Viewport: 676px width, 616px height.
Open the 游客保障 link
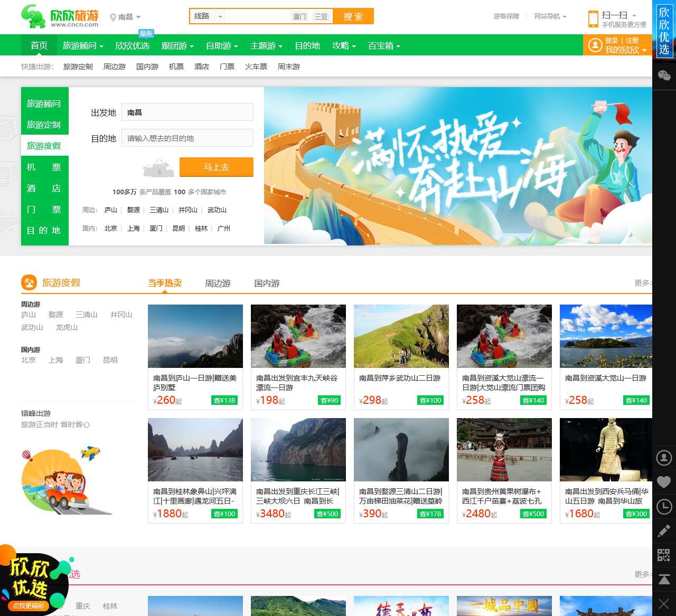506,16
